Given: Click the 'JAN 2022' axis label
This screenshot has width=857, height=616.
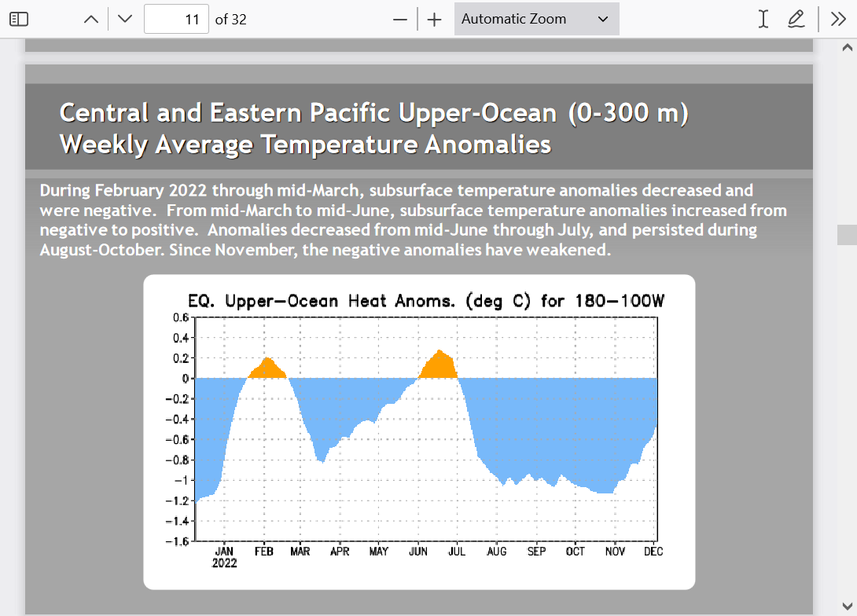Looking at the screenshot, I should coord(224,557).
